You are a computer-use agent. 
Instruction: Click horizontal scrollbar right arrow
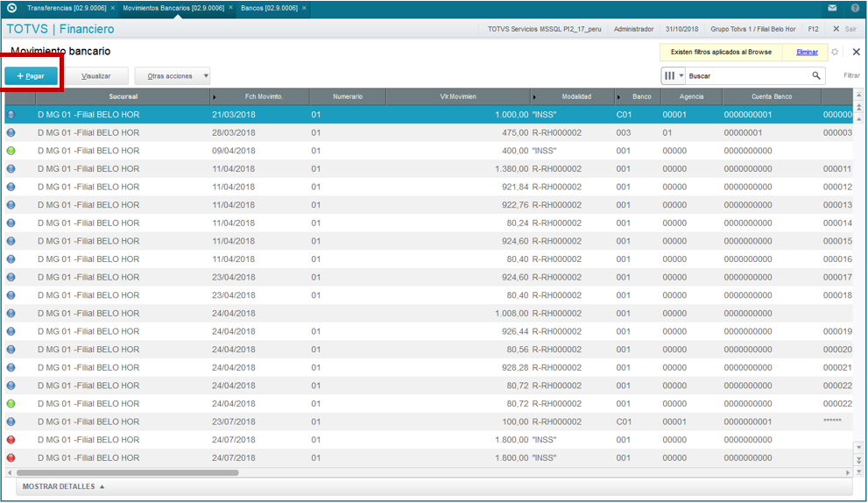(848, 472)
